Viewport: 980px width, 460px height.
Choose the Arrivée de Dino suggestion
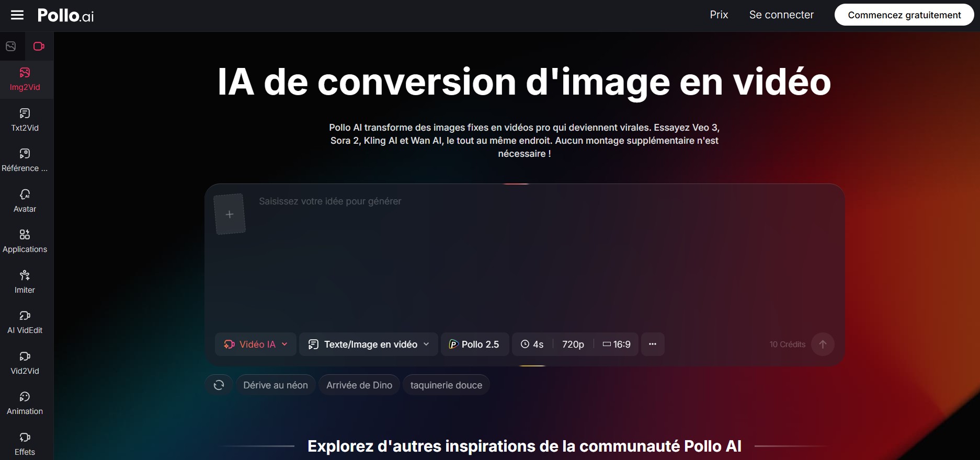(x=359, y=385)
